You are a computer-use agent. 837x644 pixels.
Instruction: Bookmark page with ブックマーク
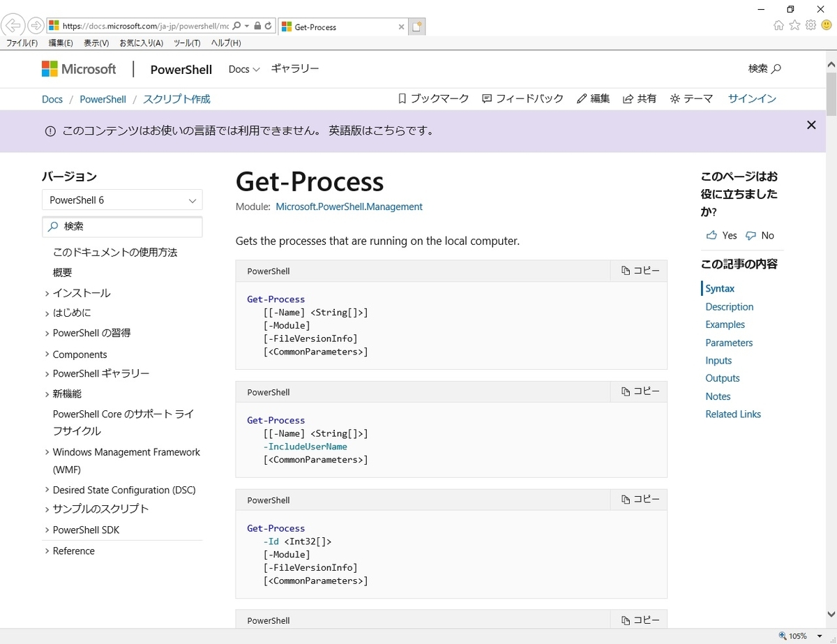[433, 99]
